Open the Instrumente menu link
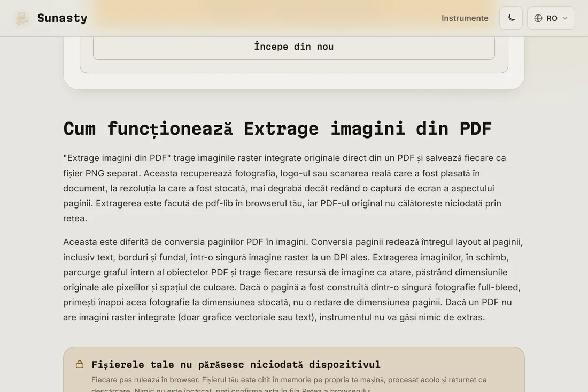588x392 pixels. pos(465,18)
